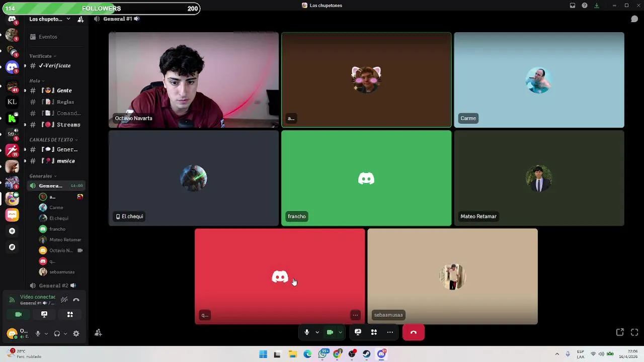Image resolution: width=644 pixels, height=362 pixels.
Task: Focus the sebaamusaa tile
Action: click(x=452, y=277)
